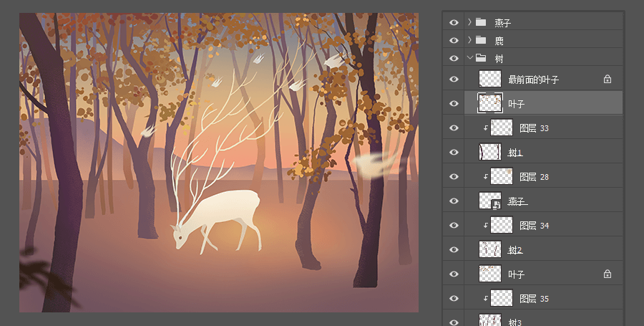The width and height of the screenshot is (644, 326).
Task: Click the clipping mask arrow of 图层 28
Action: [485, 176]
